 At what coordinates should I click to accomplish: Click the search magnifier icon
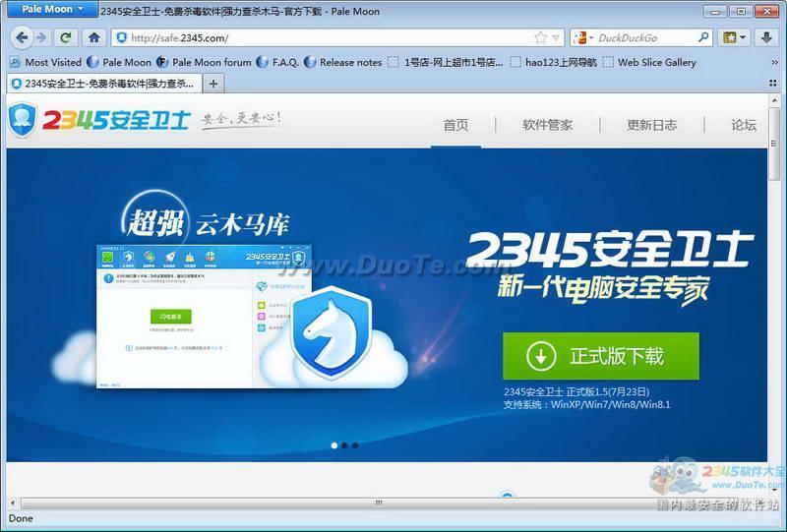pyautogui.click(x=703, y=37)
